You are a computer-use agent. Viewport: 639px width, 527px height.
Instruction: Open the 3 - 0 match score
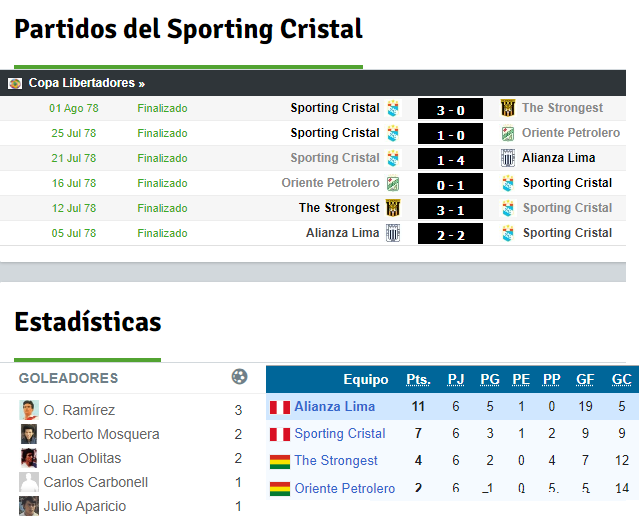(x=450, y=109)
